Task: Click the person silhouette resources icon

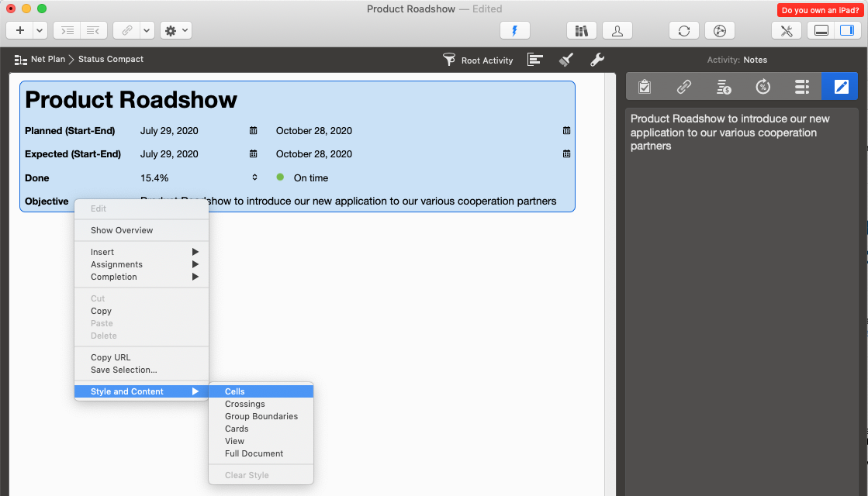Action: tap(617, 30)
